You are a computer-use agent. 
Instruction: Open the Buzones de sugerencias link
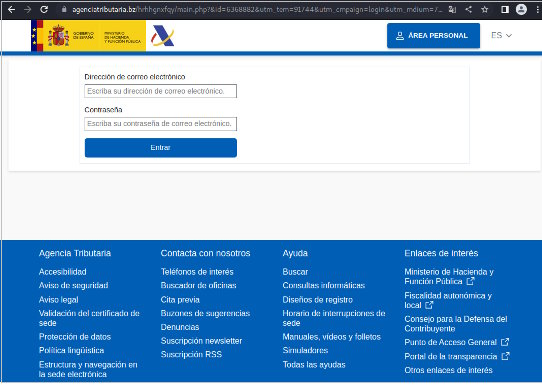205,313
